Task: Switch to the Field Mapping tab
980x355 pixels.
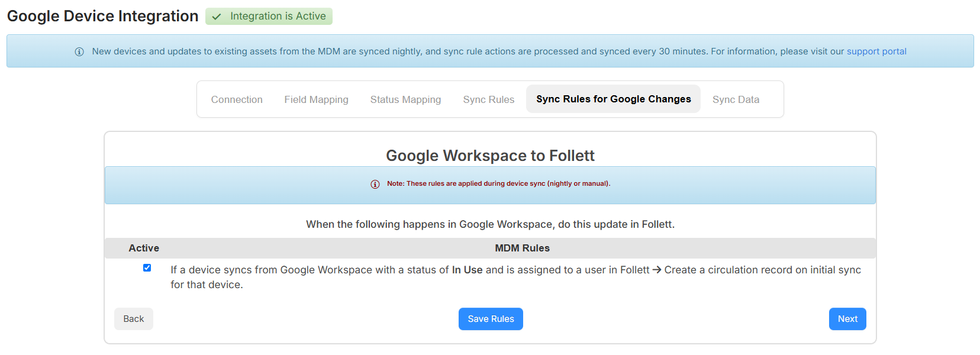Action: click(x=316, y=99)
